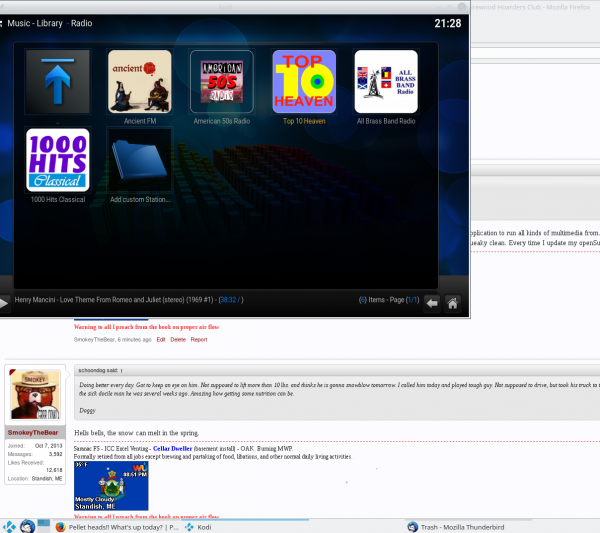Screen dimensions: 600x533
Task: Open the KDE application launcher menu
Action: (x=9, y=526)
